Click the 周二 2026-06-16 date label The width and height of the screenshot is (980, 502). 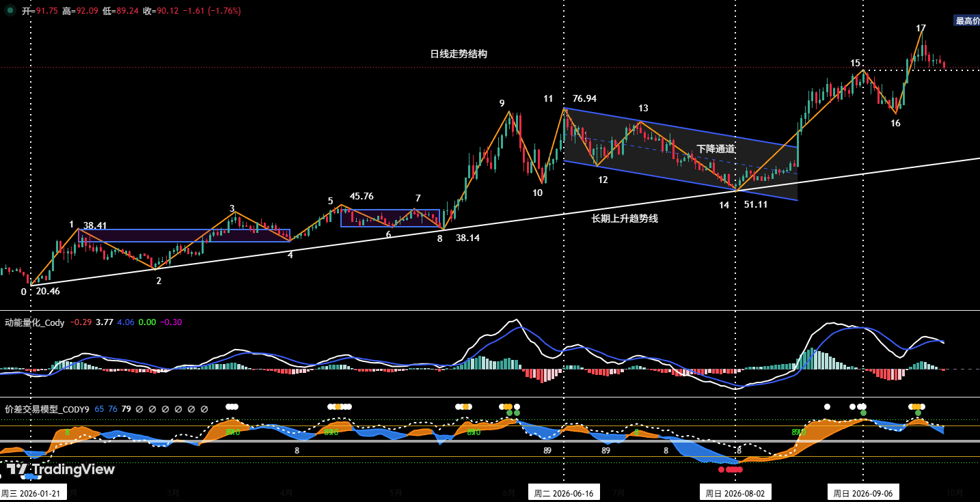pos(564,493)
